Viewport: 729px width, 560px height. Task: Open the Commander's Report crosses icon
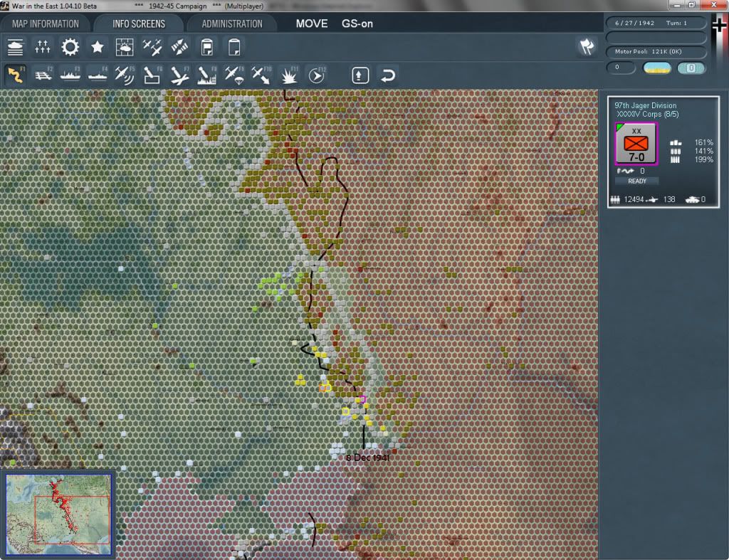42,47
